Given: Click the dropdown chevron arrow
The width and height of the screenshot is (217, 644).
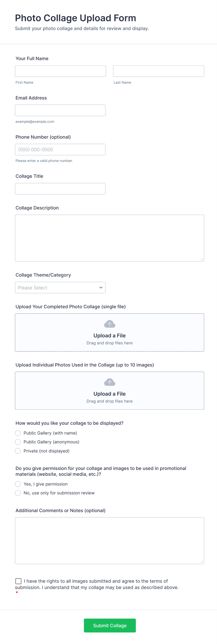Looking at the screenshot, I should [x=101, y=288].
